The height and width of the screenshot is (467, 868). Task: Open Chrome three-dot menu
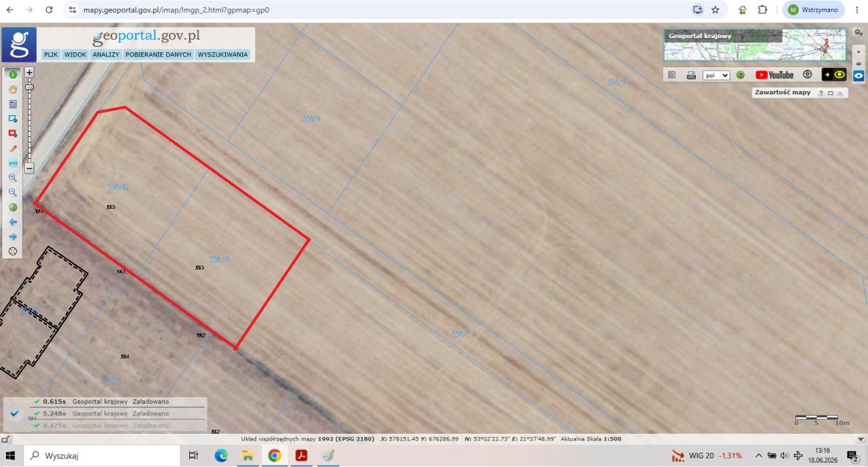[x=856, y=10]
